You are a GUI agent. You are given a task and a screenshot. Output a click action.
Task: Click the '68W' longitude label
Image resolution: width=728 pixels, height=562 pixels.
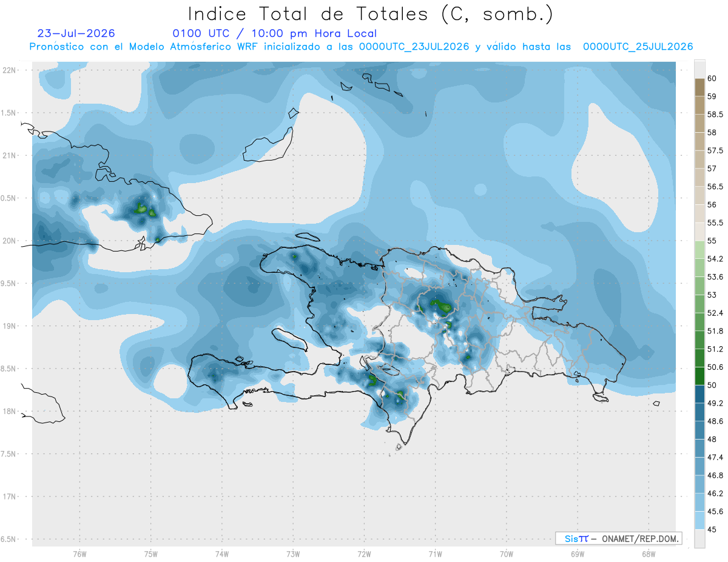click(x=649, y=553)
